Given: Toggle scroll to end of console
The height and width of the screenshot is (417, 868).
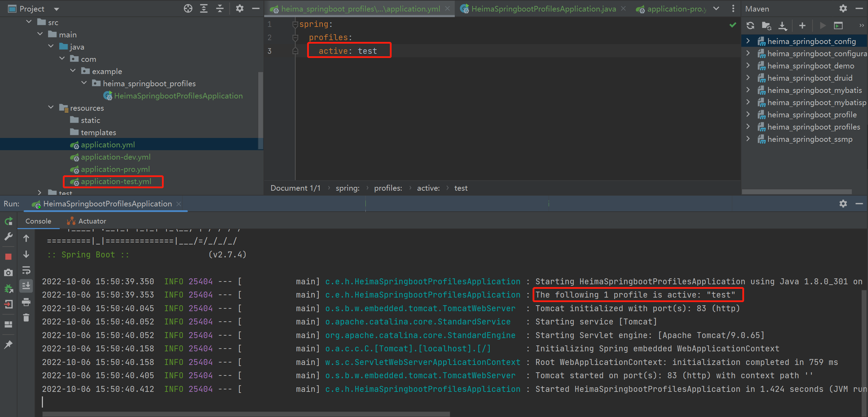Looking at the screenshot, I should [26, 286].
